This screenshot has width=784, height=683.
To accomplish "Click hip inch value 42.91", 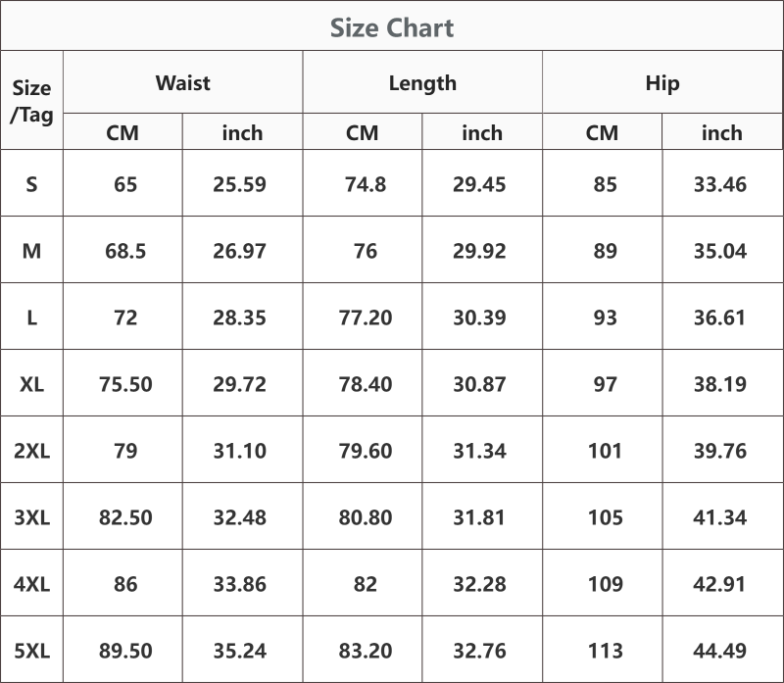I will coord(719,584).
